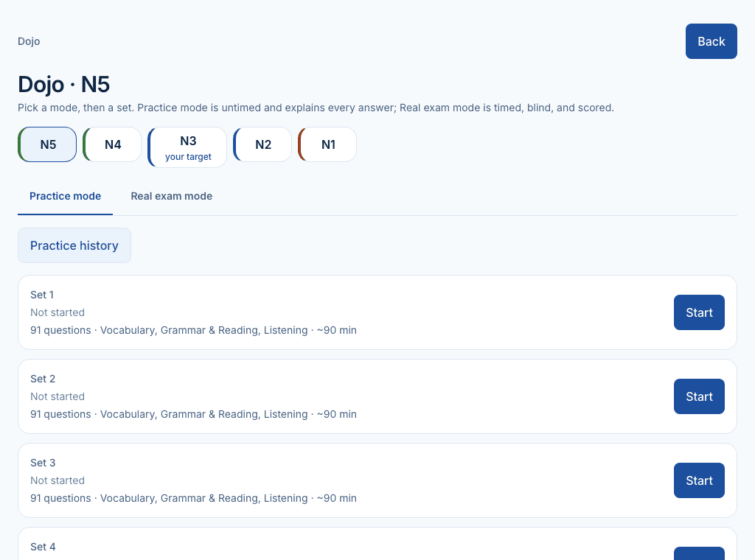Click the 'Pick a mode' instruction text
Screen dimensions: 755x560
(x=316, y=108)
